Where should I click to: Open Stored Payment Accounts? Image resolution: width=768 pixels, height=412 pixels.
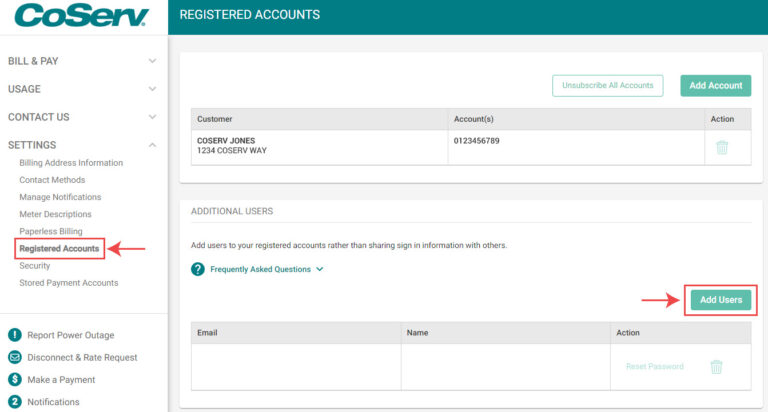[x=69, y=283]
